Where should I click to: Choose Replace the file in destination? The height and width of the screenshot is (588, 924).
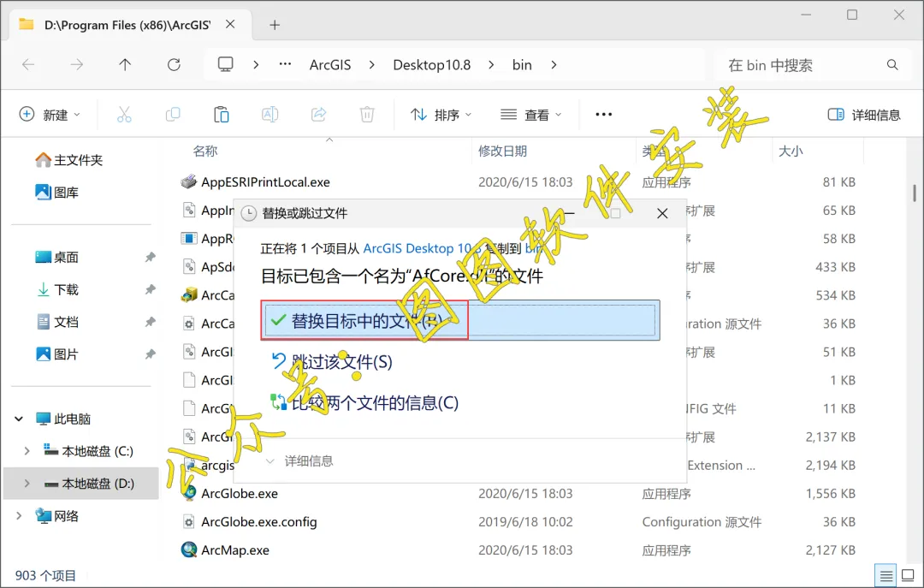pos(460,320)
